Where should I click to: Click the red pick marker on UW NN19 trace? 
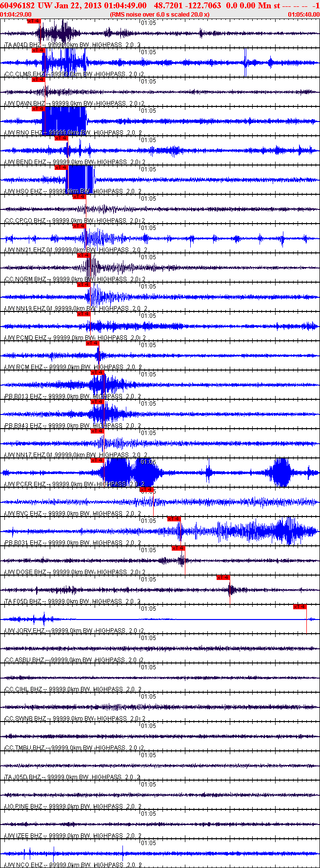click(x=83, y=285)
